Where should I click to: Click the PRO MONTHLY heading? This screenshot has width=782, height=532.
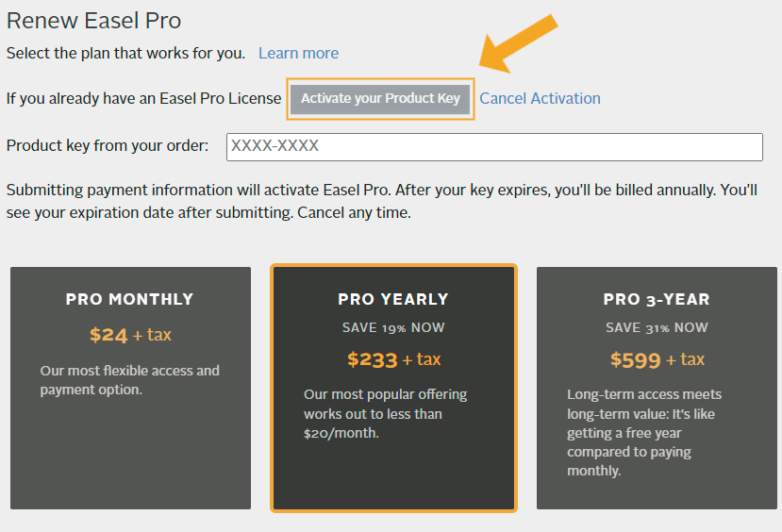(x=129, y=299)
